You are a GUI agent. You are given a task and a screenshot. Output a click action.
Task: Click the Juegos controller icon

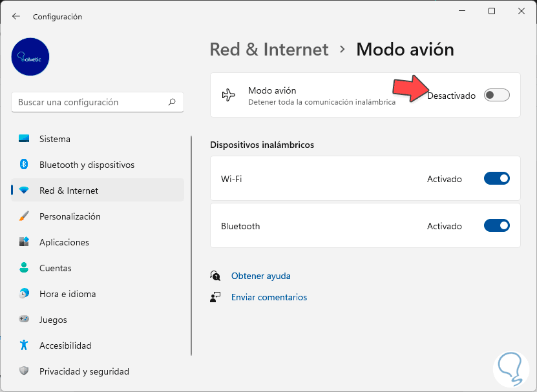(24, 320)
